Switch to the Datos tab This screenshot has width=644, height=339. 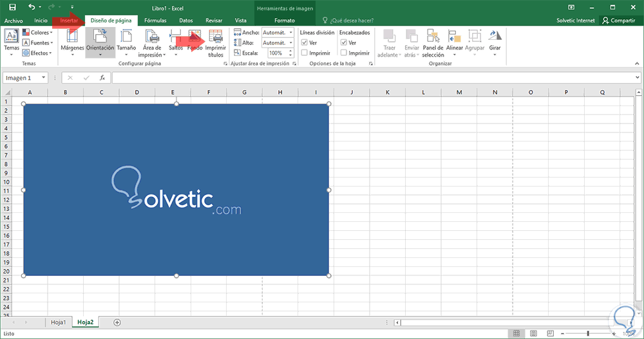pyautogui.click(x=186, y=21)
